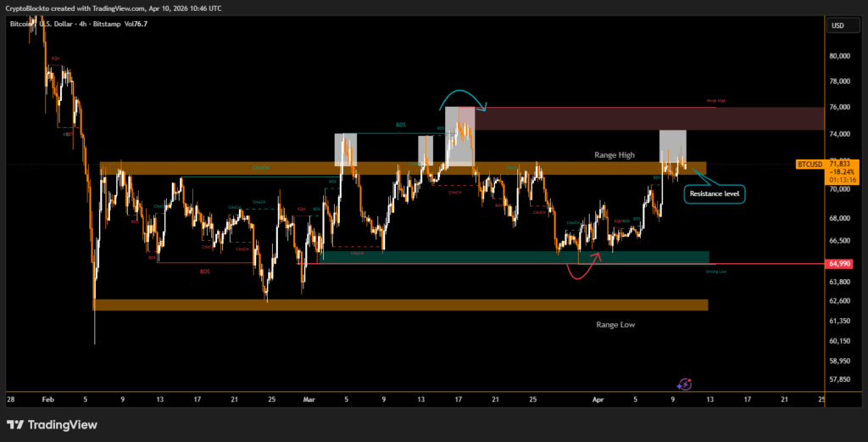The width and height of the screenshot is (868, 442).
Task: Select the Range Low text label
Action: click(x=615, y=324)
